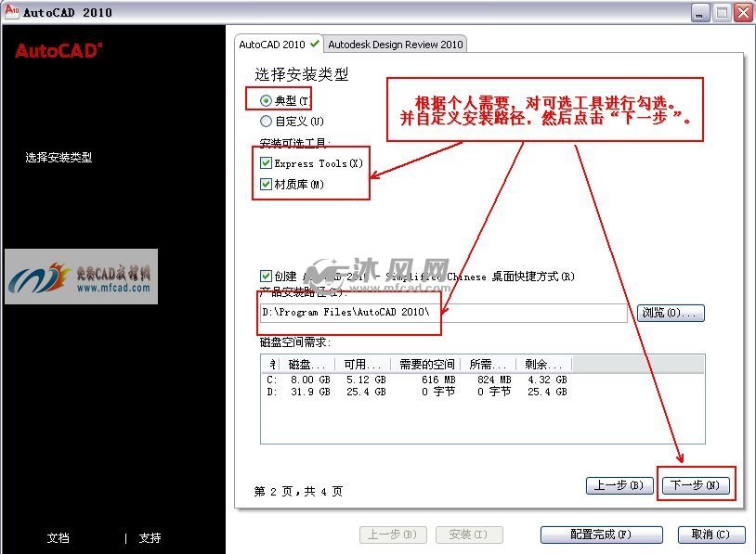
Task: Toggle the Express Tools(X) checkbox
Action: pyautogui.click(x=266, y=162)
